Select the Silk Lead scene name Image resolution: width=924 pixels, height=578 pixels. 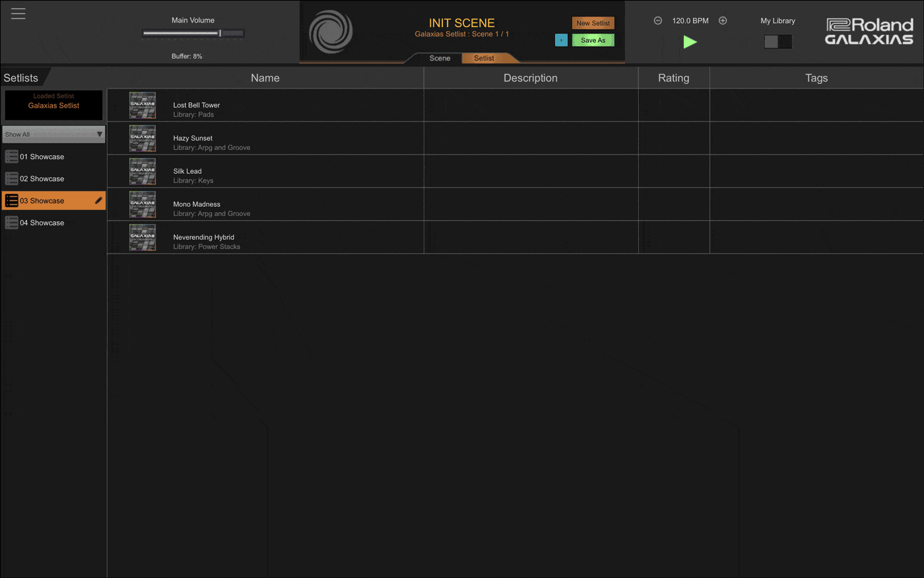pyautogui.click(x=187, y=171)
